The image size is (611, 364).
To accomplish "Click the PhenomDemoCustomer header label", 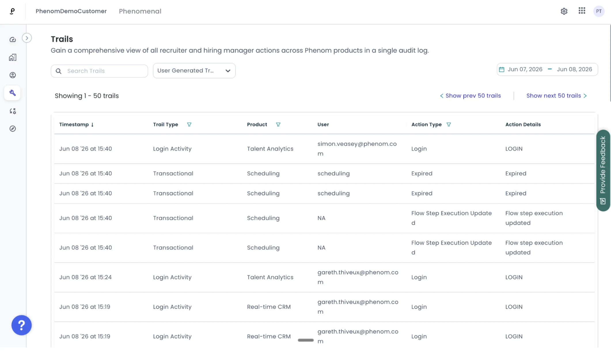I will coord(71,11).
